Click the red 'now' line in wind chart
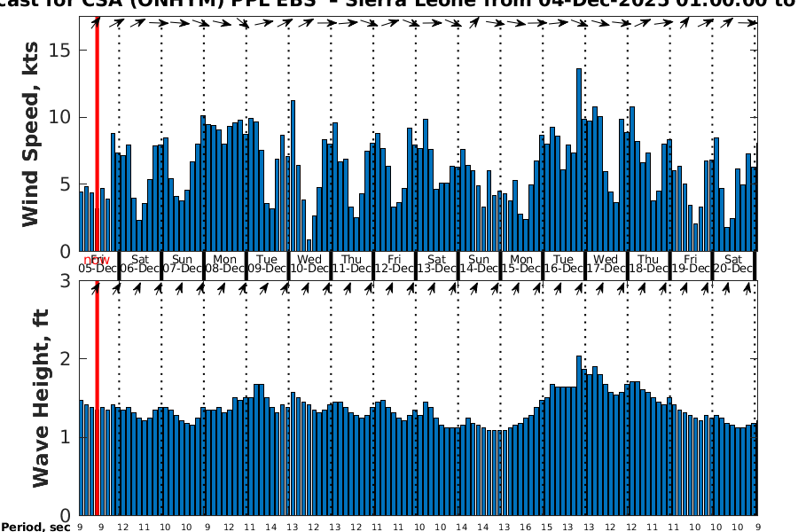The image size is (798, 532). click(x=97, y=133)
